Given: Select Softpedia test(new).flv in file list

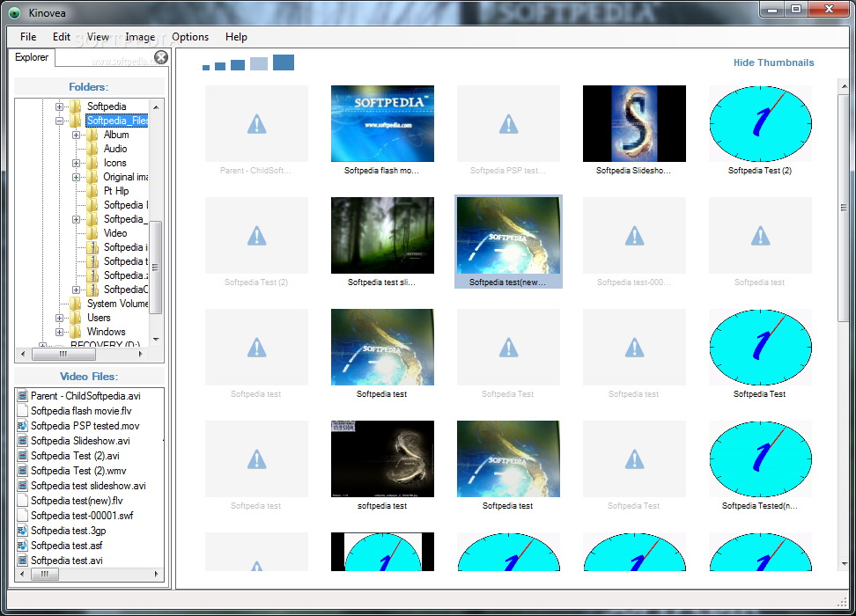Looking at the screenshot, I should pos(77,501).
